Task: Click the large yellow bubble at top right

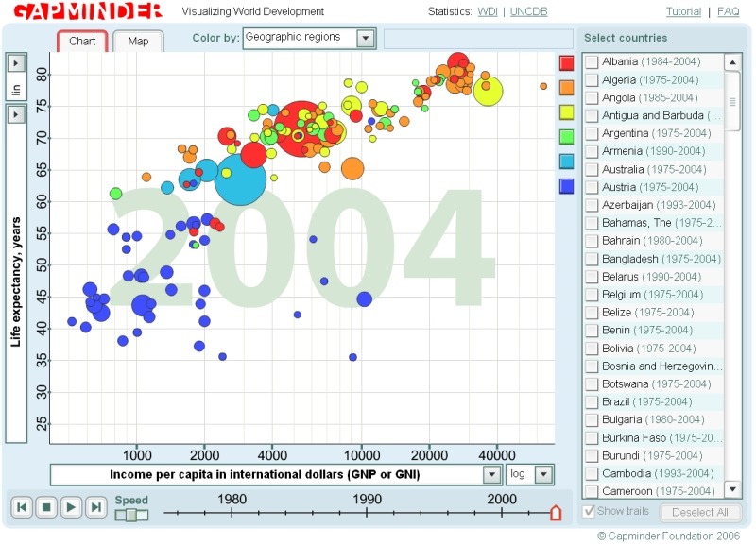Action: (x=488, y=90)
